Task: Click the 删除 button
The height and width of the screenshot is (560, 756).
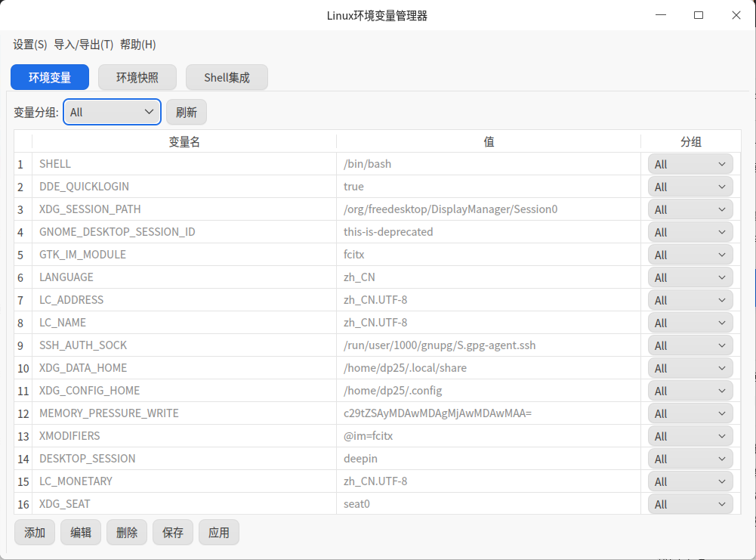Action: (127, 533)
